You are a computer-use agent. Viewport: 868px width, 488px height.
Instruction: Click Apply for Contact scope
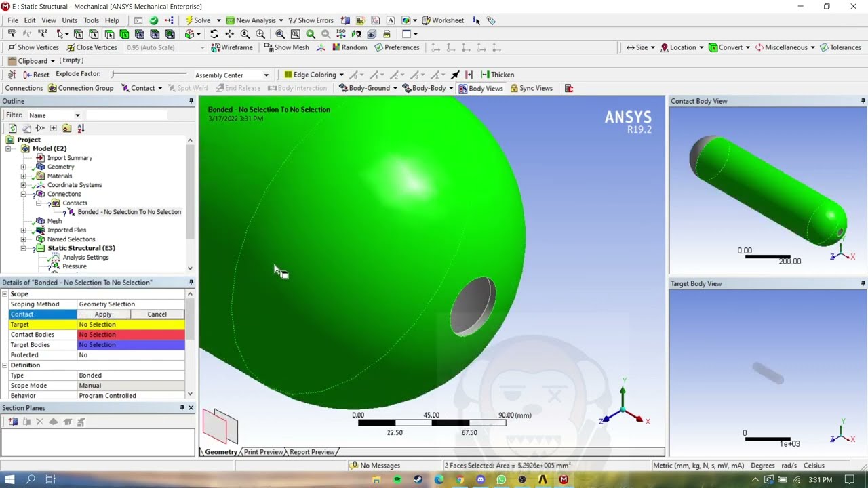tap(103, 314)
